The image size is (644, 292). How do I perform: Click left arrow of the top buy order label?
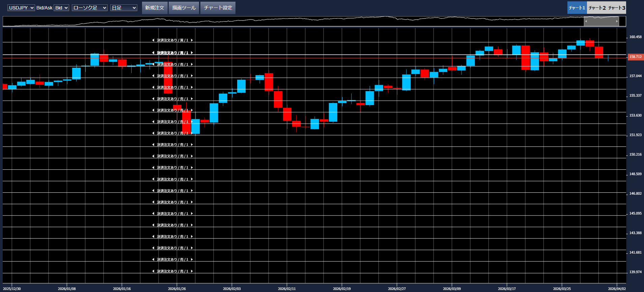(x=153, y=40)
